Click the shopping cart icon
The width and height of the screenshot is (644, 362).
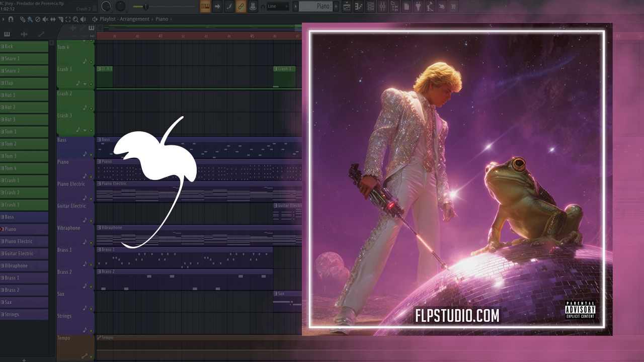[x=453, y=7]
